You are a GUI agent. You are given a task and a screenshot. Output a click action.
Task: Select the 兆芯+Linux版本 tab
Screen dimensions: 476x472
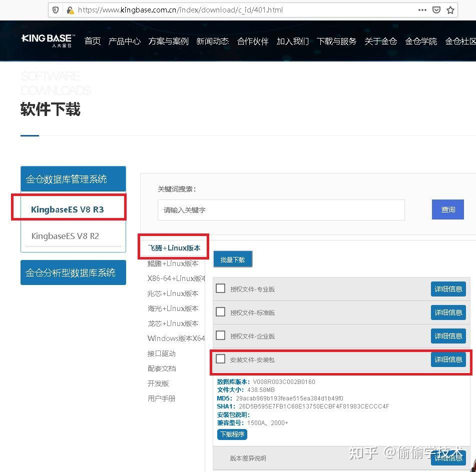coord(173,293)
